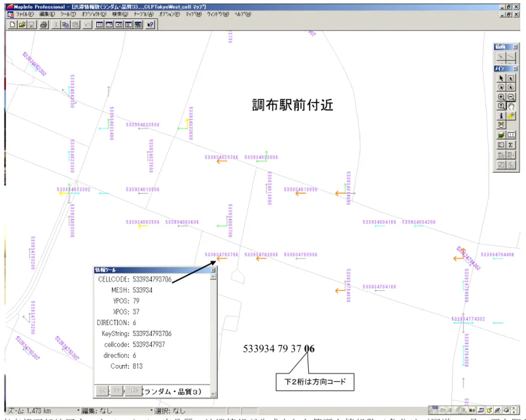Open the テーブル(A) menu

coord(144,15)
